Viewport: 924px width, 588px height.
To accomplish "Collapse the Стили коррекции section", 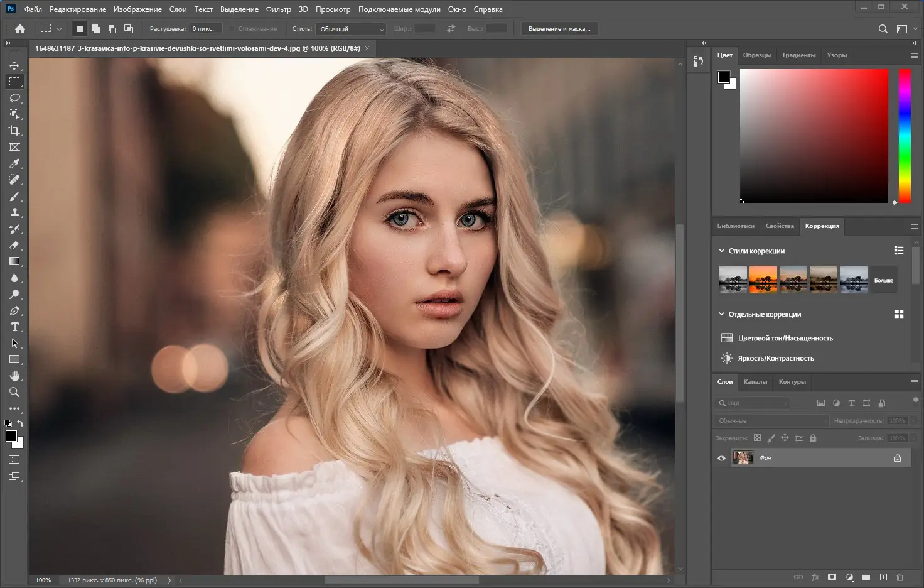I will click(722, 251).
